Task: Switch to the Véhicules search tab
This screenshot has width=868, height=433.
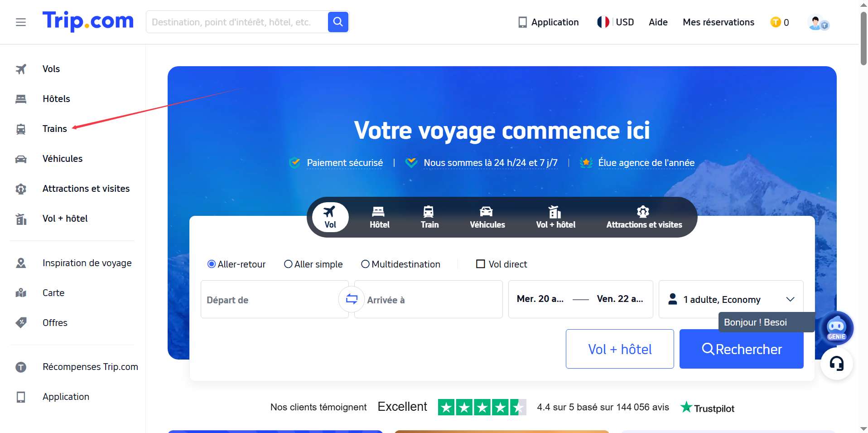Action: pos(487,217)
